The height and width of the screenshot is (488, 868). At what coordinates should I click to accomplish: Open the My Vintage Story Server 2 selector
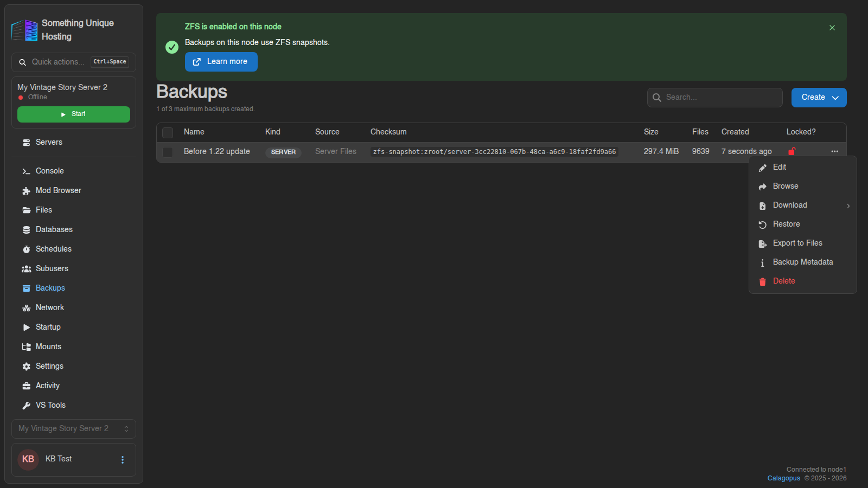pos(74,428)
